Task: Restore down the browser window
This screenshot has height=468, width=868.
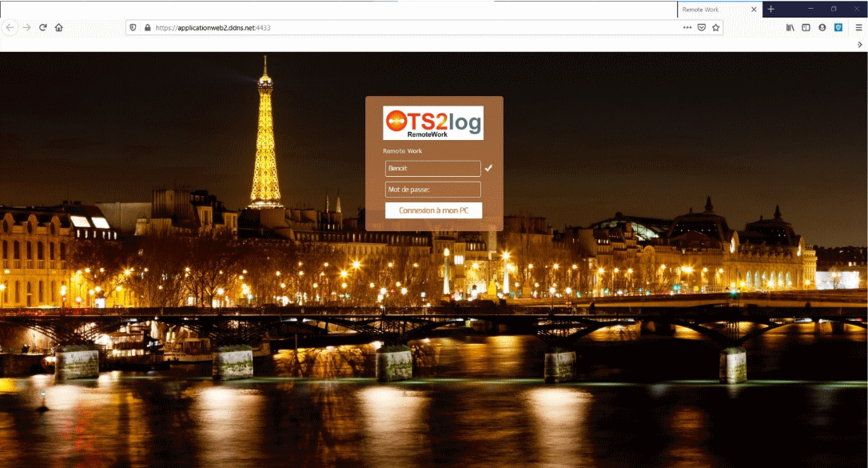Action: (834, 9)
